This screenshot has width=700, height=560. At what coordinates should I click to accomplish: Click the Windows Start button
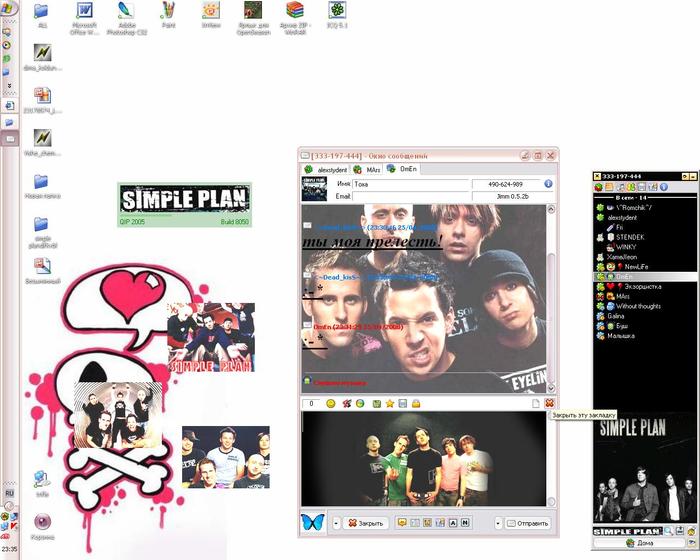8,8
